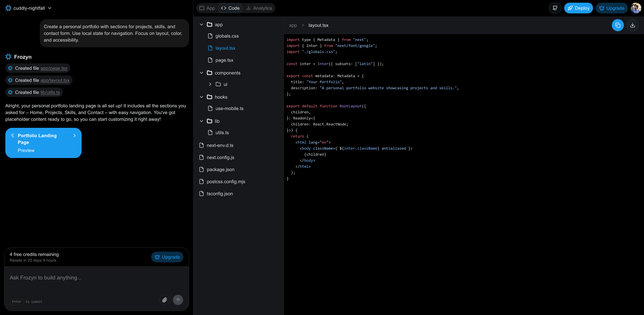Open preview arrow on Portfolio Landing Page card
The image size is (644, 315).
(74, 136)
